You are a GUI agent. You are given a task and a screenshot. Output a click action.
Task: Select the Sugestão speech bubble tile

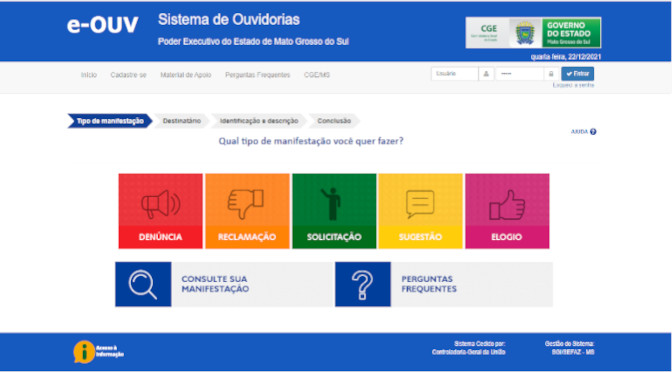pyautogui.click(x=420, y=211)
